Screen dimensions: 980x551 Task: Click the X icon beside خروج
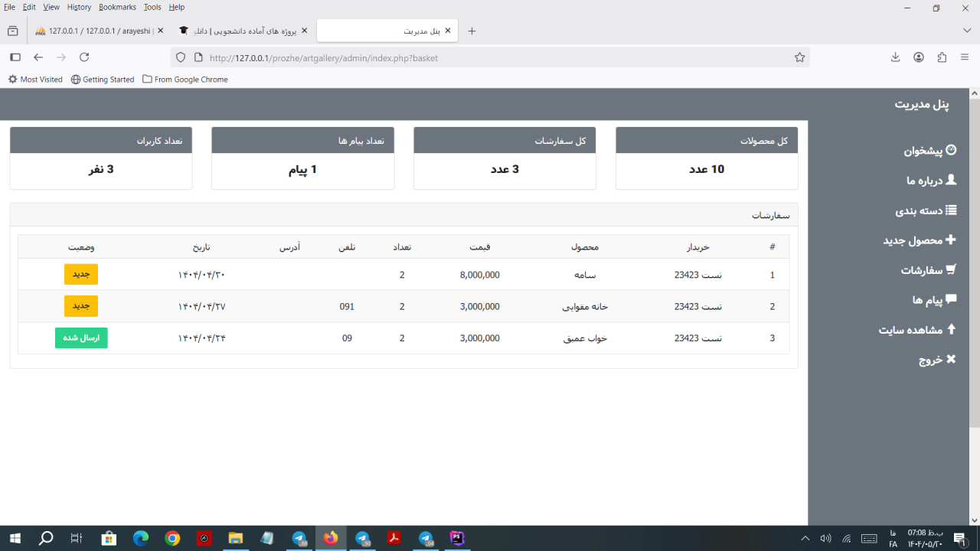pos(951,359)
